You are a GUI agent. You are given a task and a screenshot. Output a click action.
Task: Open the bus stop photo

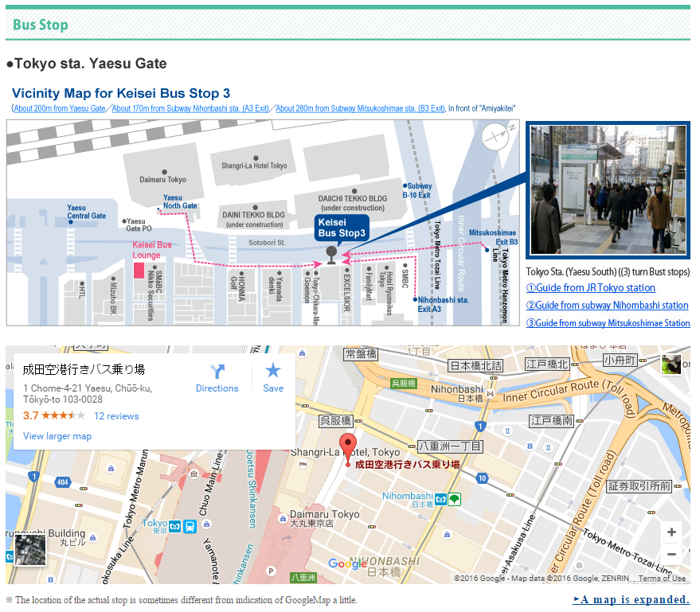(x=608, y=190)
